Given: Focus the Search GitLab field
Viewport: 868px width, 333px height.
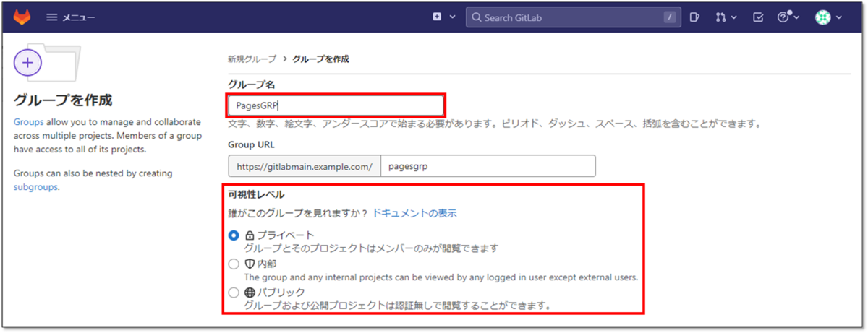Looking at the screenshot, I should point(574,17).
